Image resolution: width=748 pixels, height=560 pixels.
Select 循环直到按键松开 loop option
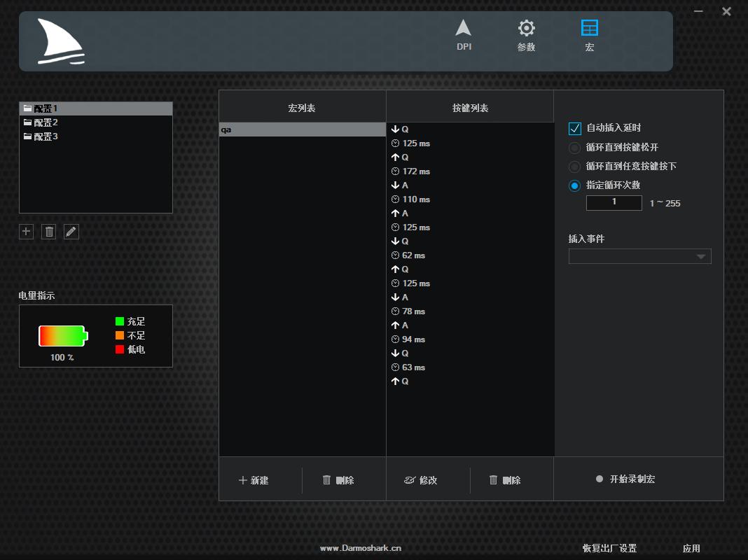coord(575,147)
